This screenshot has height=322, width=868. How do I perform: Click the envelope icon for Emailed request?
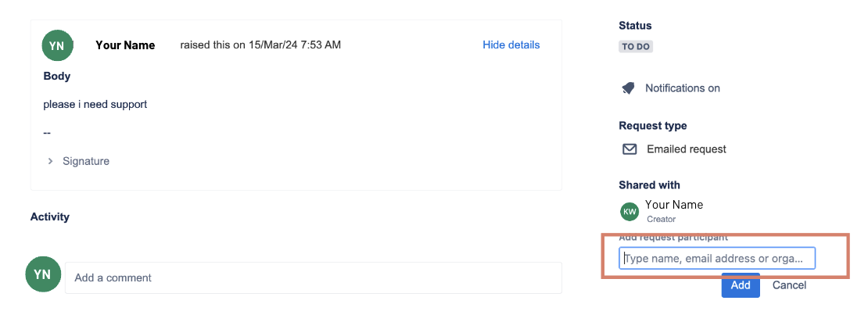[629, 149]
